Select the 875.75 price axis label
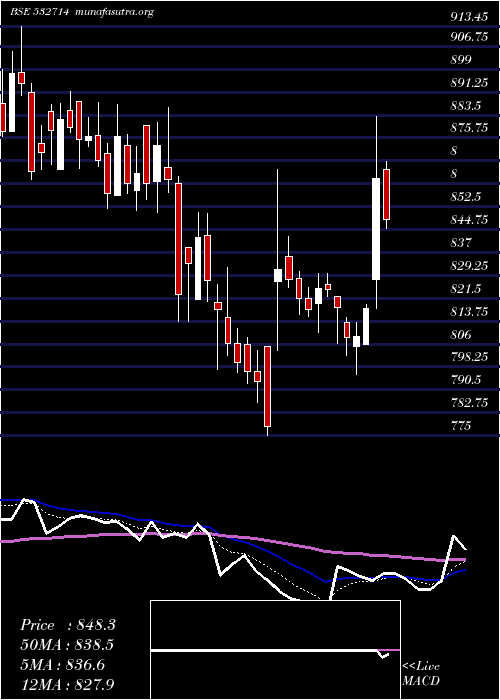 pyautogui.click(x=468, y=128)
